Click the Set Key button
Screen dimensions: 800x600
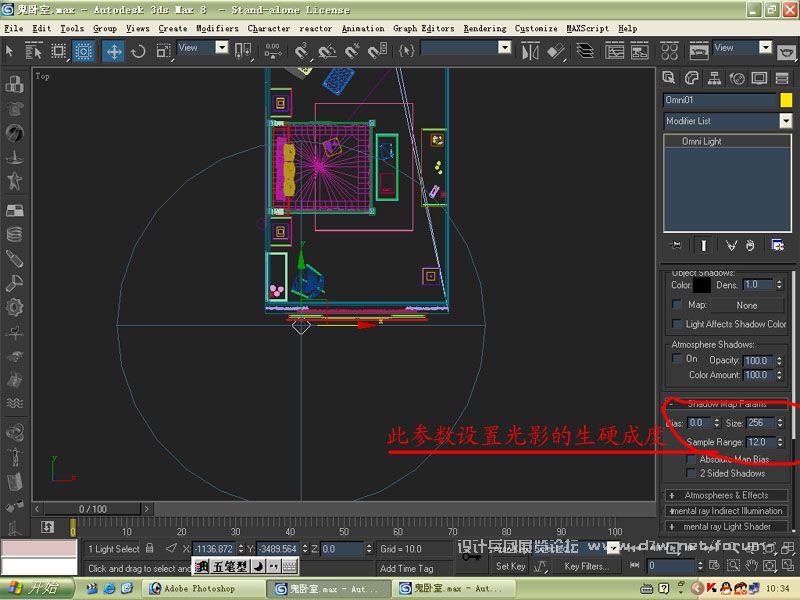click(x=510, y=566)
